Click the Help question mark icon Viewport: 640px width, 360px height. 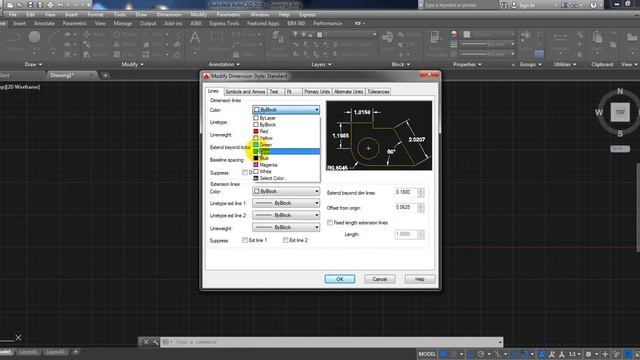(x=593, y=5)
